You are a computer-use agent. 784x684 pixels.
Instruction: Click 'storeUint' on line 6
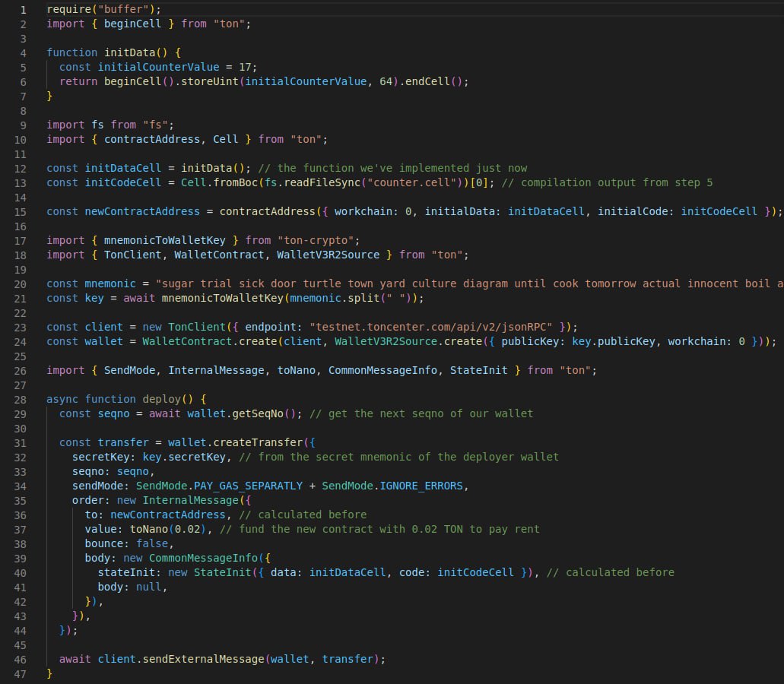pos(210,81)
